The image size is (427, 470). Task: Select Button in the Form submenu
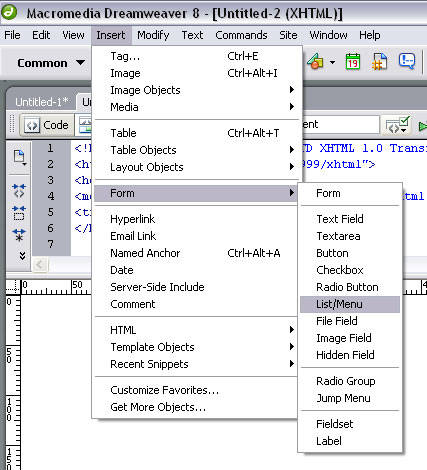point(350,253)
